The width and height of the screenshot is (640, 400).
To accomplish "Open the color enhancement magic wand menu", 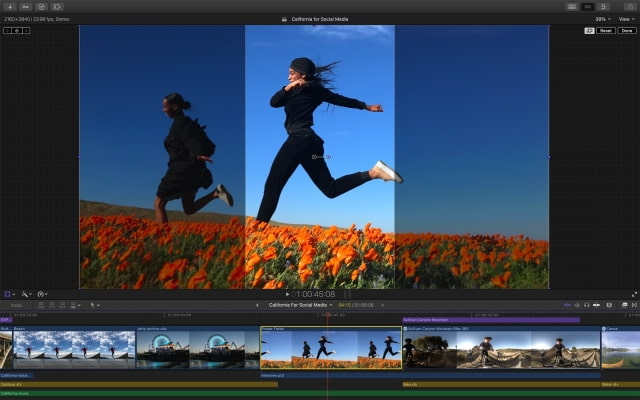I will click(x=25, y=294).
